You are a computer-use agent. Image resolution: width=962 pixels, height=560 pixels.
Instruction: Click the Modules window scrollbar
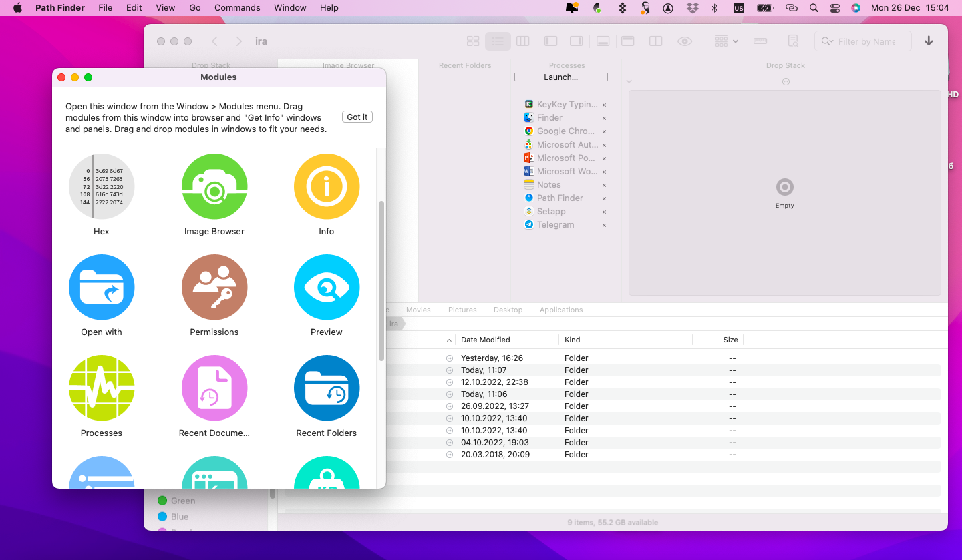pos(381,281)
